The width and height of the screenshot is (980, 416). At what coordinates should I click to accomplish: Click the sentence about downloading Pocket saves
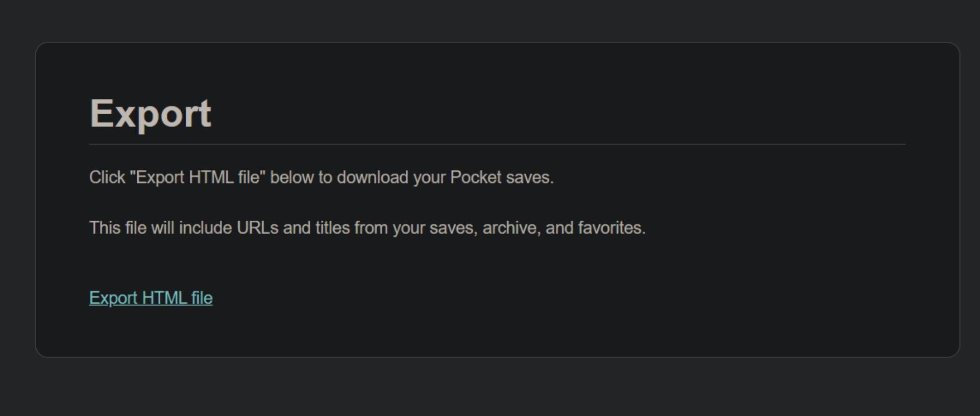[321, 177]
